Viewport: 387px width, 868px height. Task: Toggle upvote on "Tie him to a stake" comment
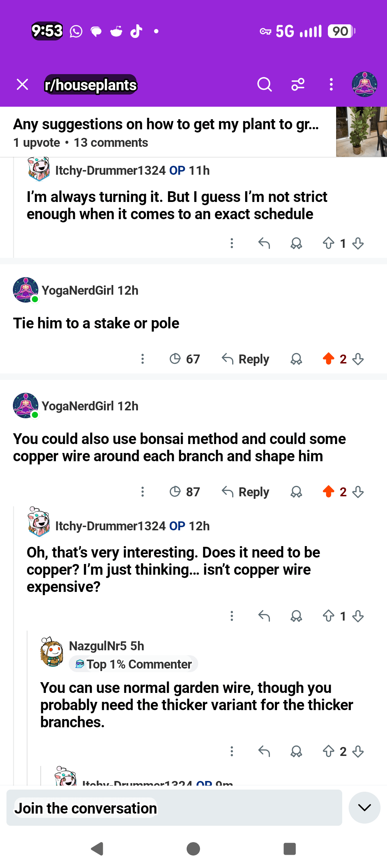click(328, 359)
